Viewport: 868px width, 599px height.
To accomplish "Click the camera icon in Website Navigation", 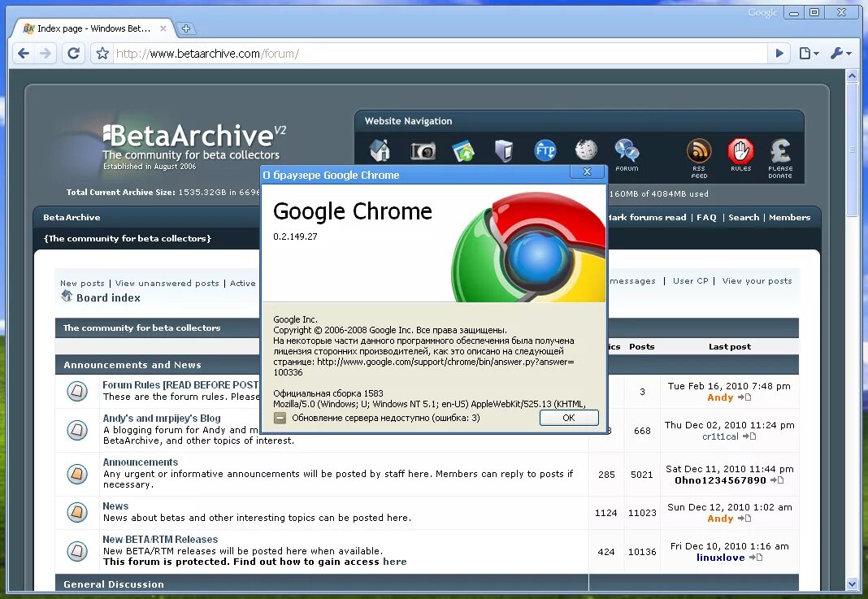I will tap(423, 150).
